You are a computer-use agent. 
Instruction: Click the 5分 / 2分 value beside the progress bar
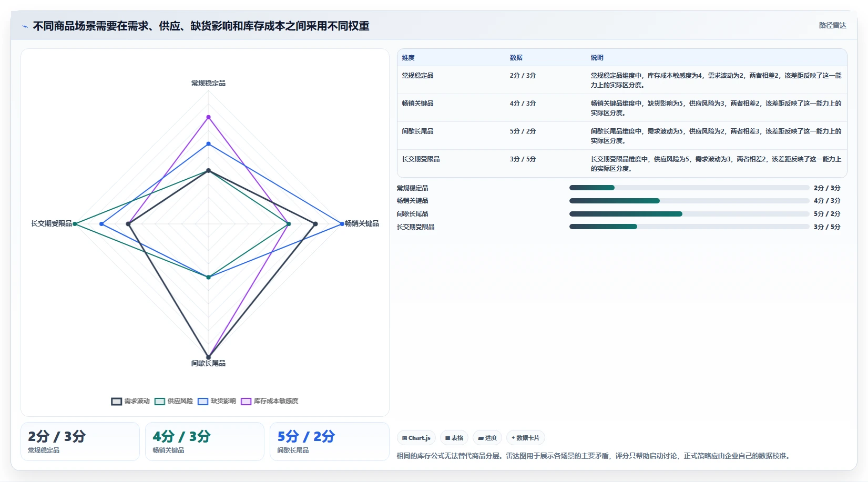827,214
